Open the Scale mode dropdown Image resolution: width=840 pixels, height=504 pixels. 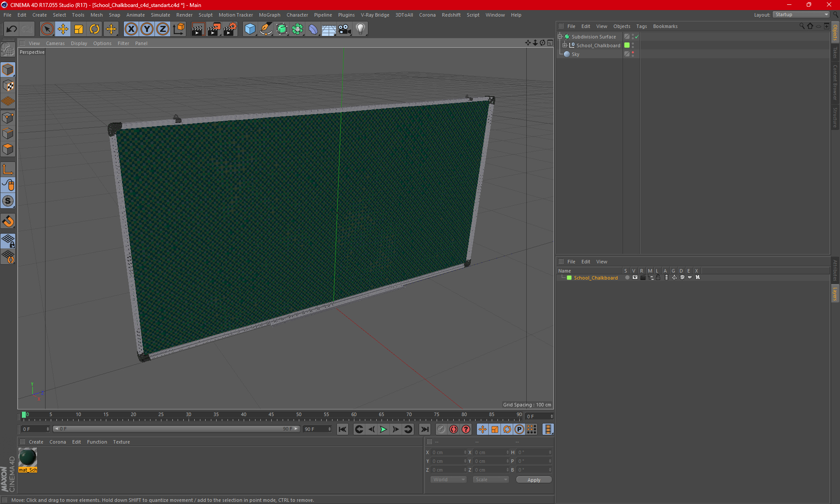(491, 479)
